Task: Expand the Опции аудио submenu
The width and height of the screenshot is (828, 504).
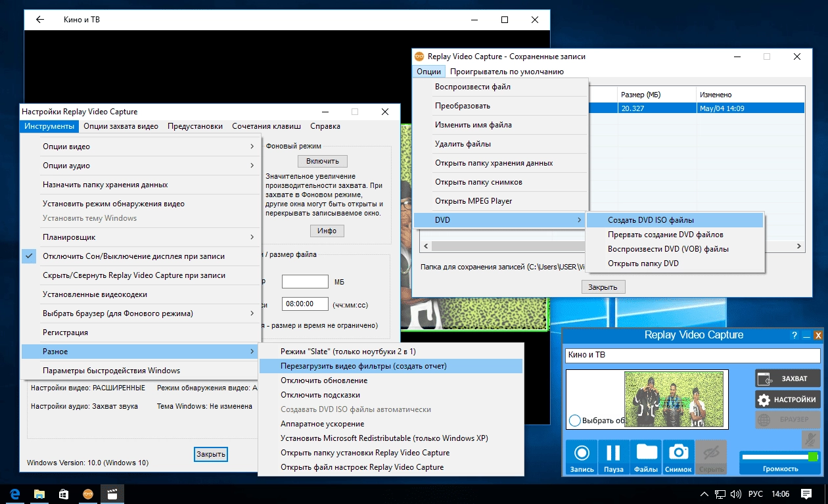Action: pyautogui.click(x=141, y=166)
